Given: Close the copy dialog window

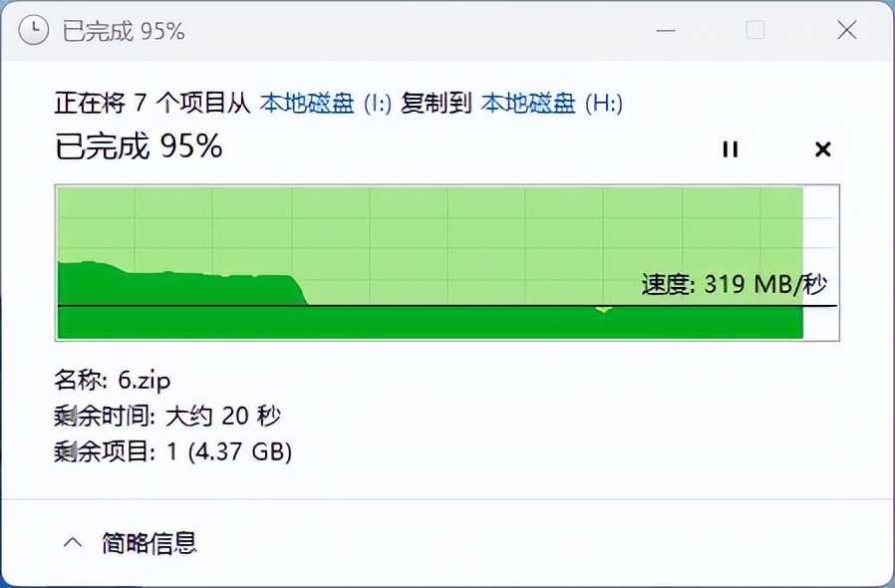Looking at the screenshot, I should coord(847,30).
